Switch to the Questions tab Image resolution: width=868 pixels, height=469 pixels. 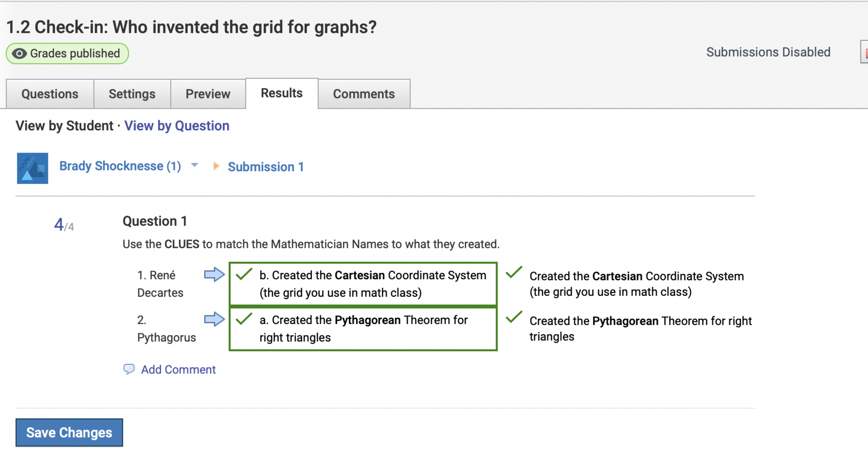50,94
